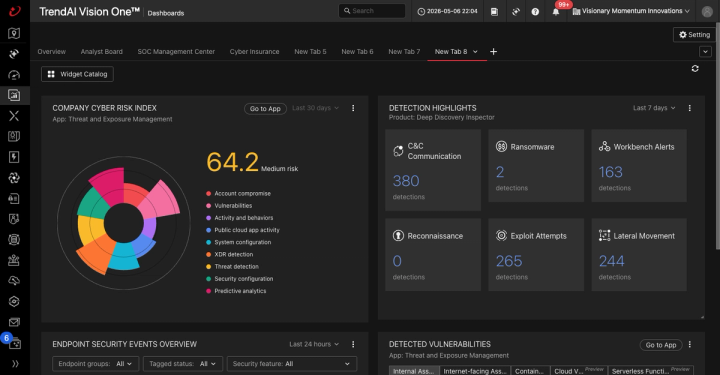Viewport: 720px width, 375px height.
Task: Click the help question mark icon
Action: [535, 11]
